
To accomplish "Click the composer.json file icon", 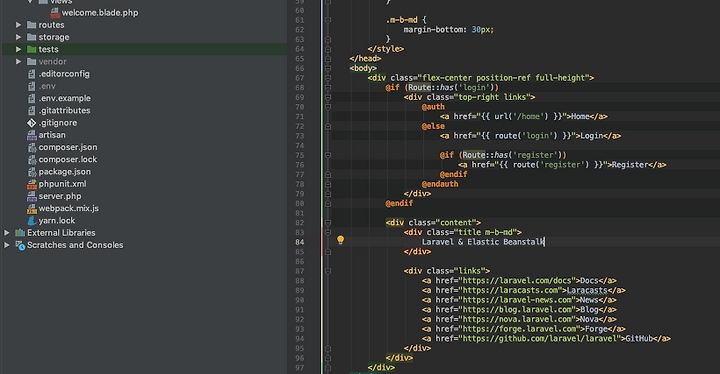I will (31, 147).
